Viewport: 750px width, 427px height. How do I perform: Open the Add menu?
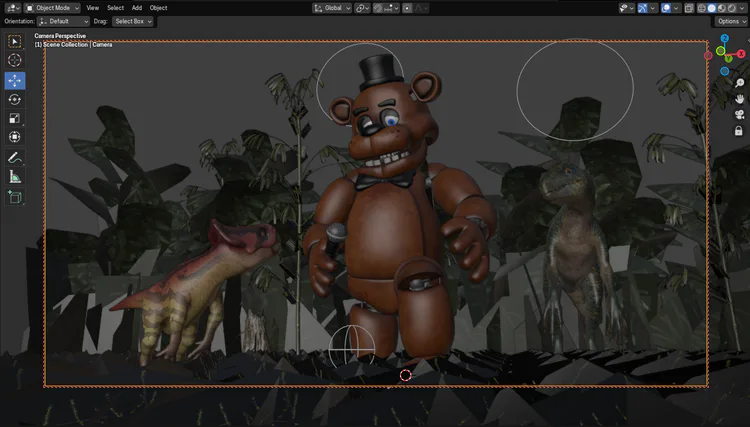137,8
